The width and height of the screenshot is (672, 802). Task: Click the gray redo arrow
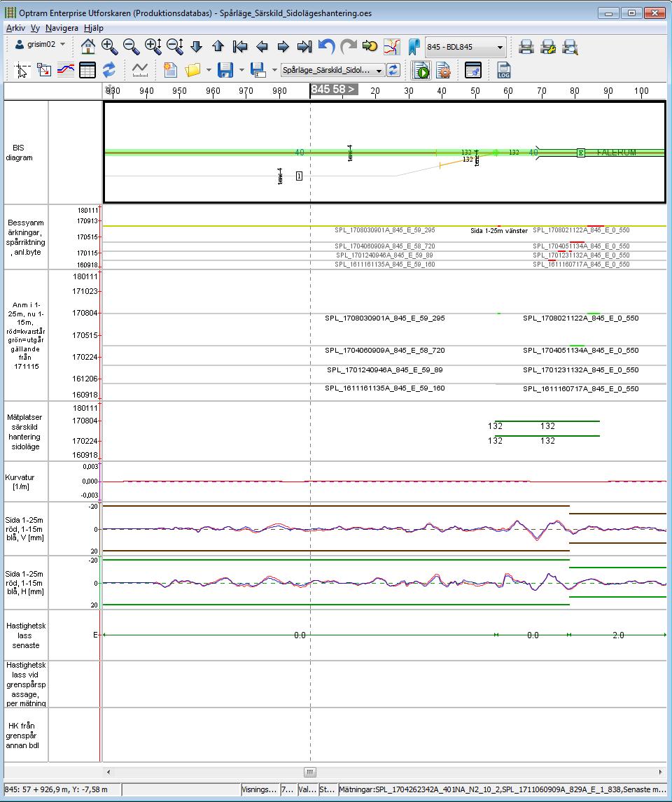349,47
